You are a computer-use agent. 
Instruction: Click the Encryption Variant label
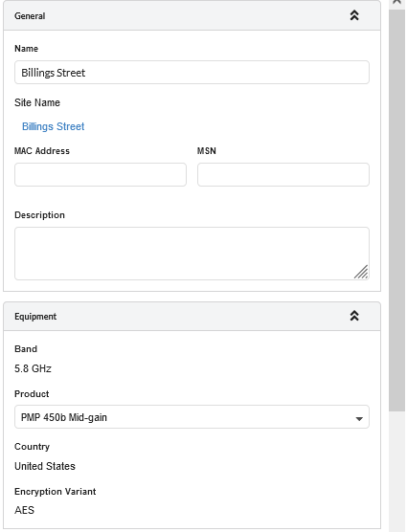point(55,491)
